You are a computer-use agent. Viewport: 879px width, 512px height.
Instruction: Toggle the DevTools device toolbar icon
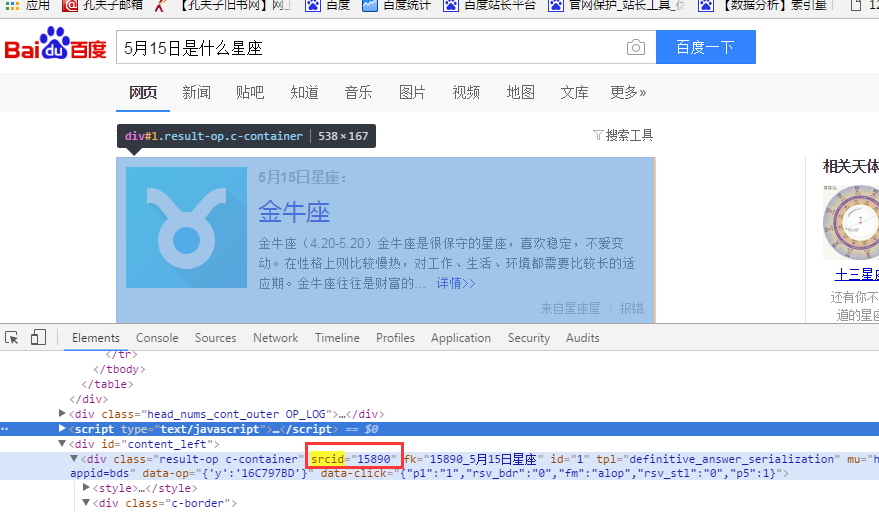click(x=39, y=338)
